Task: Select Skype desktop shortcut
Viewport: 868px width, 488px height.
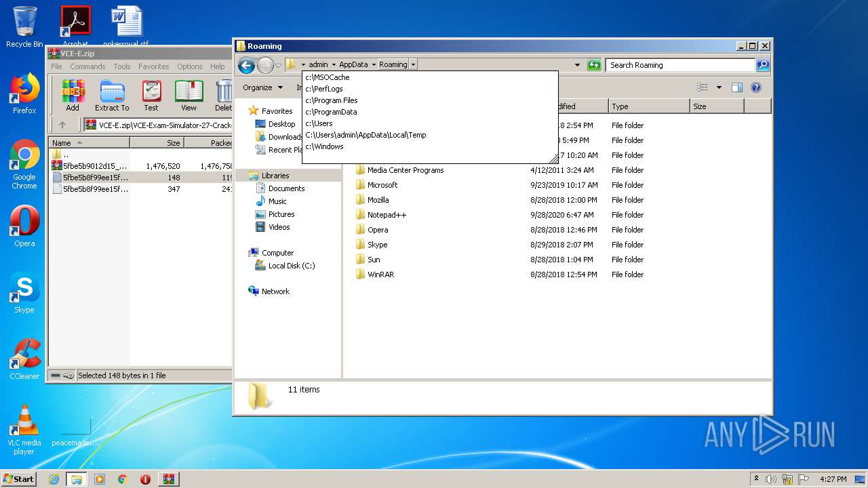Action: click(x=24, y=293)
